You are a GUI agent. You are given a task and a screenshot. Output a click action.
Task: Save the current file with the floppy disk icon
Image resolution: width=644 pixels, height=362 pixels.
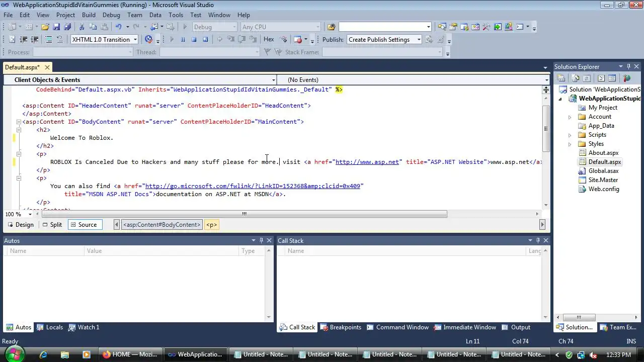pos(56,27)
